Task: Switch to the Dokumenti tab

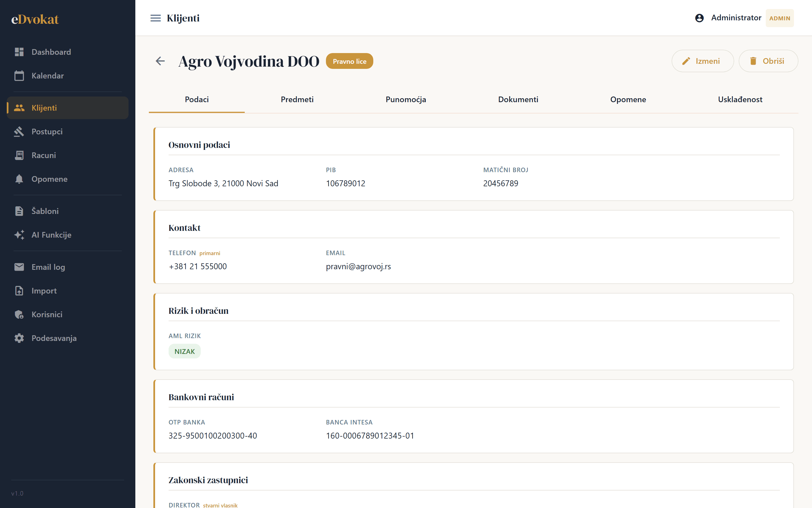Action: tap(518, 99)
